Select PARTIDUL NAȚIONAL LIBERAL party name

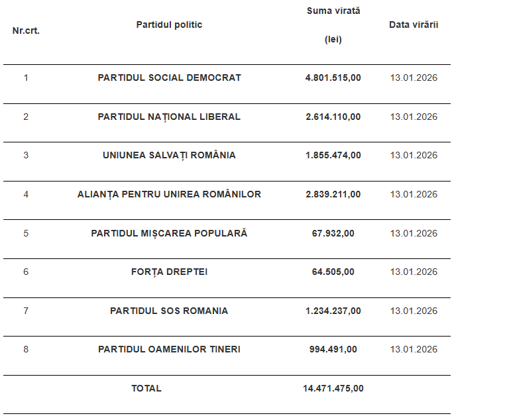click(x=169, y=117)
